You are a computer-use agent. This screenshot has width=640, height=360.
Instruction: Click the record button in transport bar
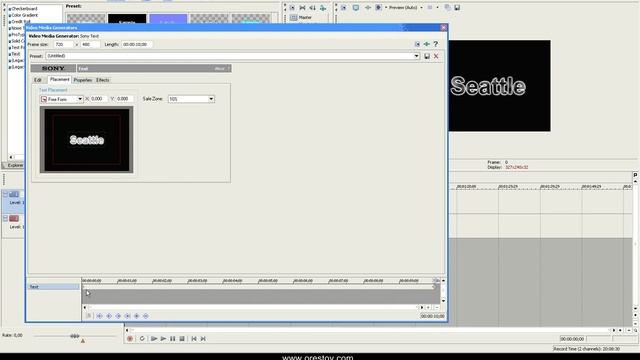pyautogui.click(x=130, y=339)
